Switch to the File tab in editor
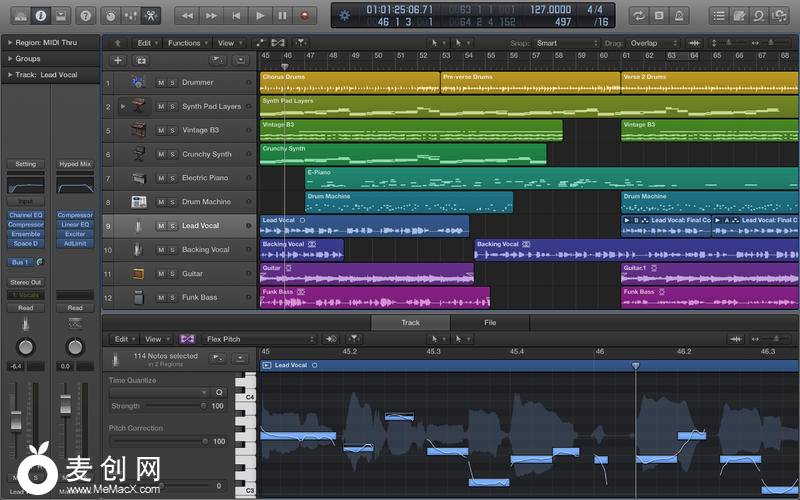This screenshot has width=800, height=500. (490, 323)
